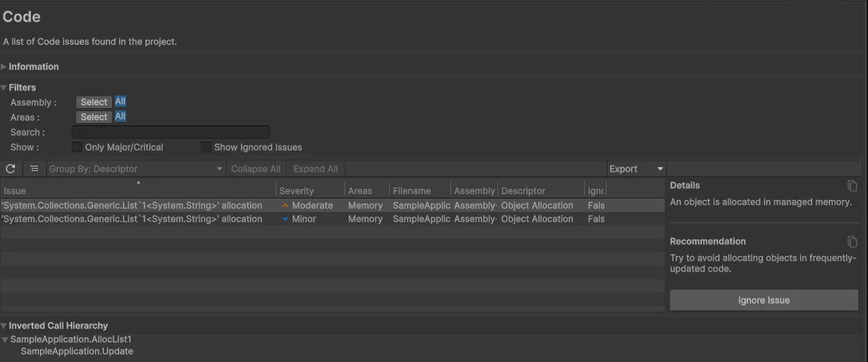Select SampleApplication.Update in call hierarchy
This screenshot has width=868, height=362.
pyautogui.click(x=77, y=352)
